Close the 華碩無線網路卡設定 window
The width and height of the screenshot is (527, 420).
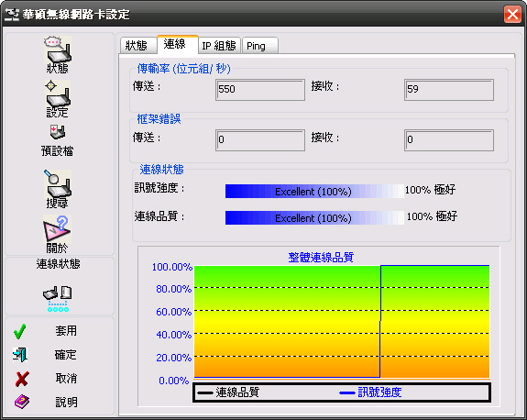coord(512,15)
